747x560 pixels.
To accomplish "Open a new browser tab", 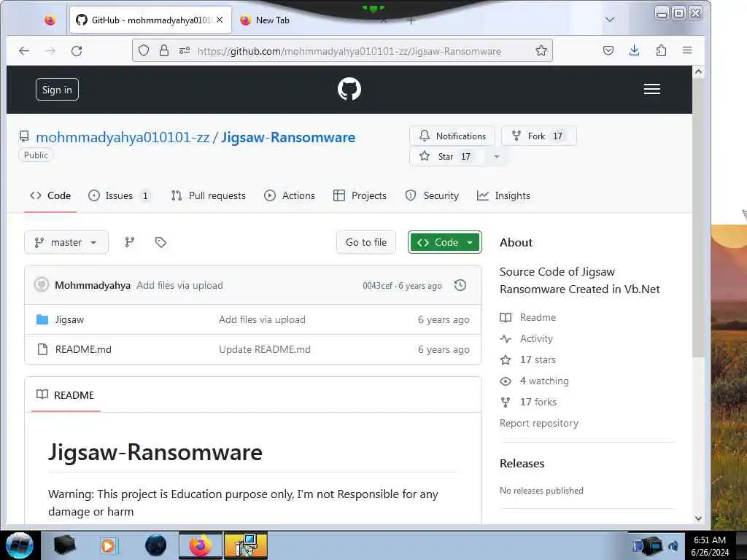I will click(x=411, y=20).
